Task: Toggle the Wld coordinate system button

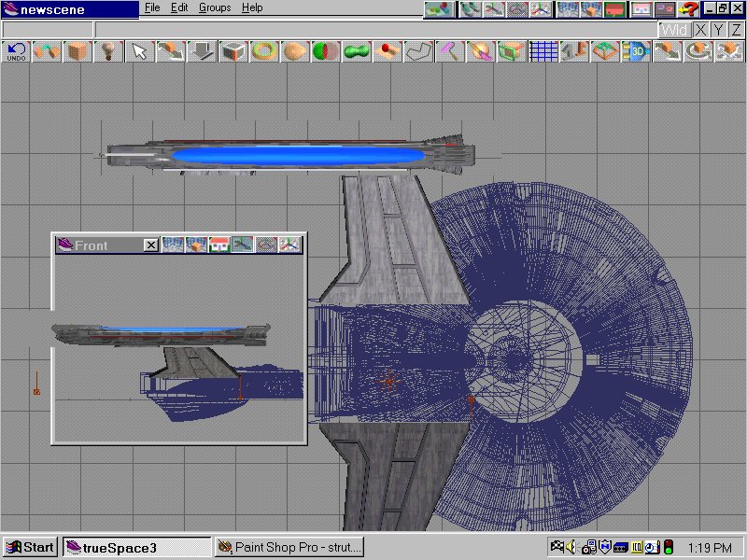Action: click(674, 30)
